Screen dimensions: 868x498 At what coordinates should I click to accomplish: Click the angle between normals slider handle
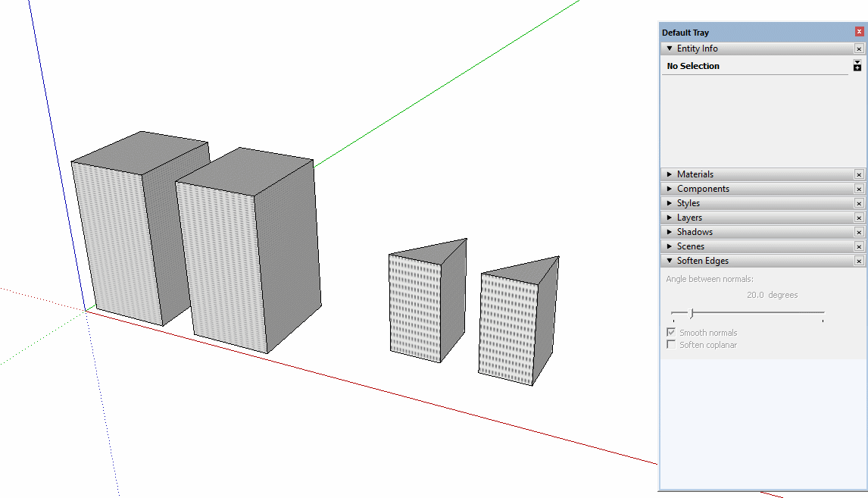click(691, 312)
